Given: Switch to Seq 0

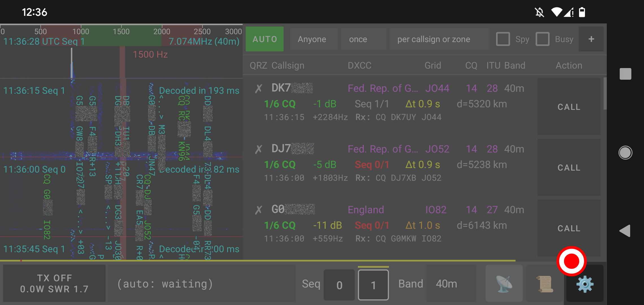Looking at the screenshot, I should click(339, 284).
